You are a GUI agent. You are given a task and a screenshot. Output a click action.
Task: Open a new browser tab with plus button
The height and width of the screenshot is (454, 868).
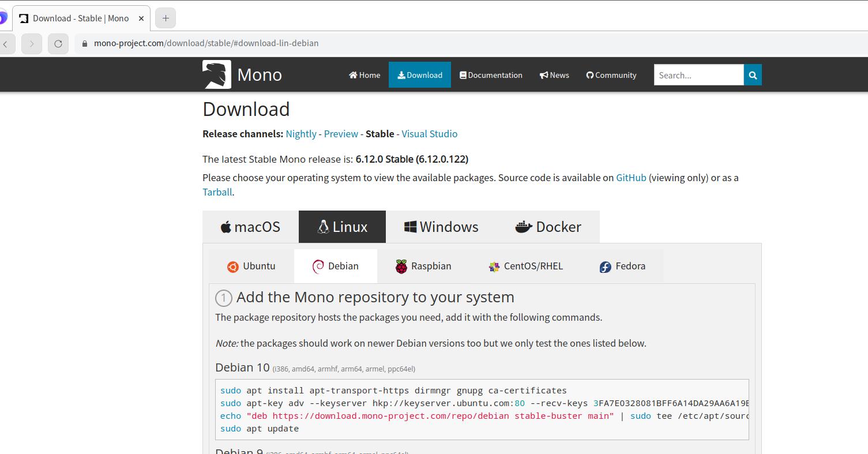[166, 18]
